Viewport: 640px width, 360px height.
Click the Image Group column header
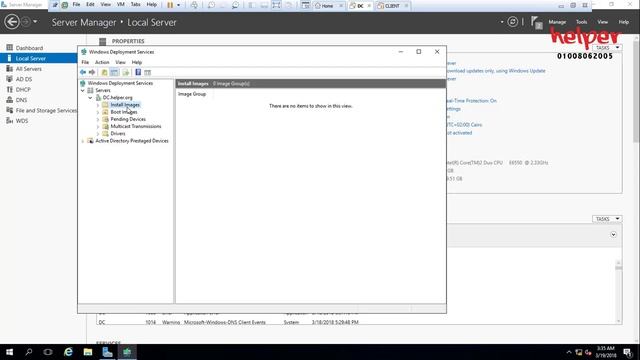(x=192, y=94)
